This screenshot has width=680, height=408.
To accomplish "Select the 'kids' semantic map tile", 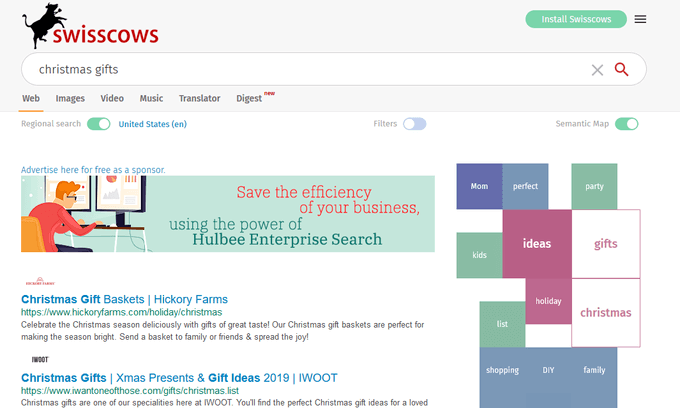I will click(x=479, y=255).
